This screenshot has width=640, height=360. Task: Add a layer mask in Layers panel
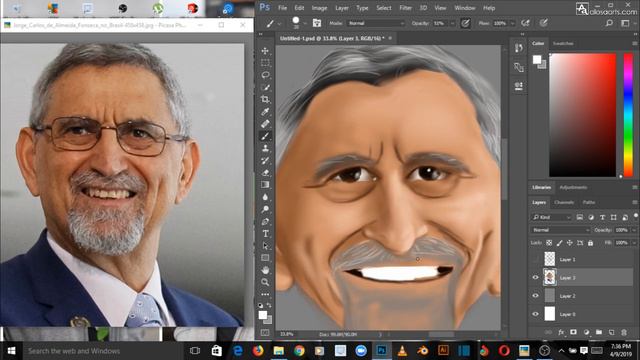573,332
